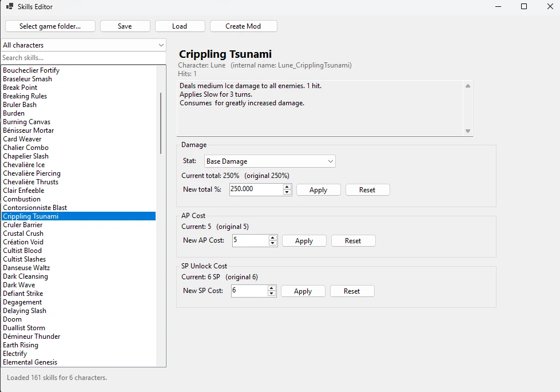Image resolution: width=560 pixels, height=392 pixels.
Task: Reset the SP unlock cost
Action: click(352, 291)
